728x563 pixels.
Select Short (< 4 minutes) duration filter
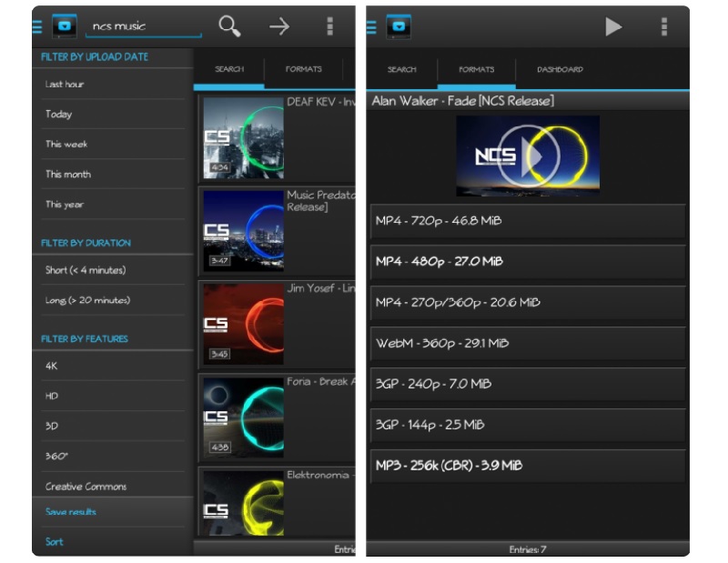coord(113,270)
